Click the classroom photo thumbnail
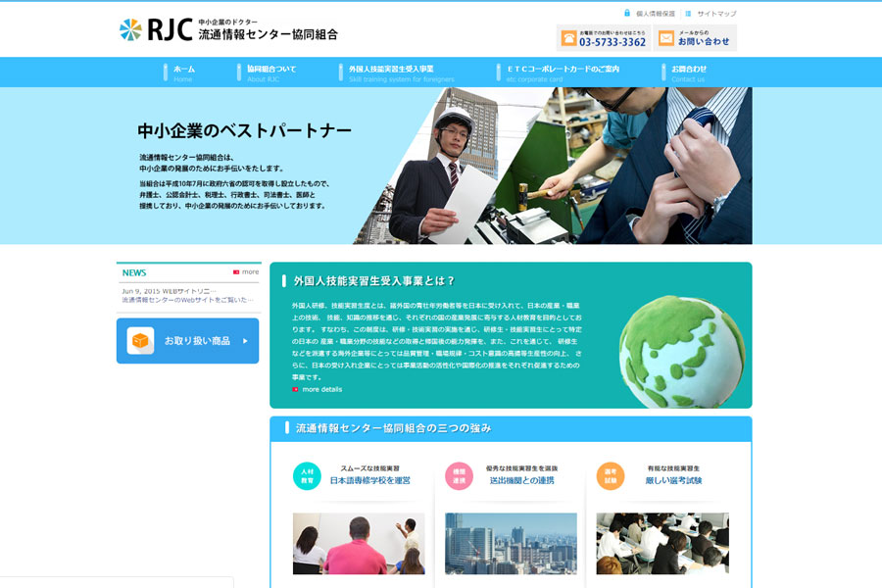 click(x=358, y=544)
